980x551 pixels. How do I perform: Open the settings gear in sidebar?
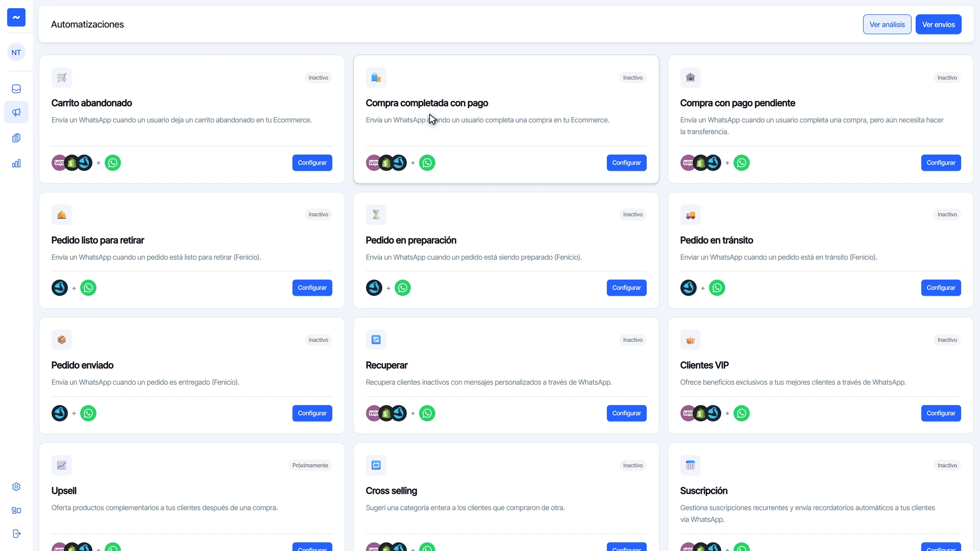(x=16, y=487)
